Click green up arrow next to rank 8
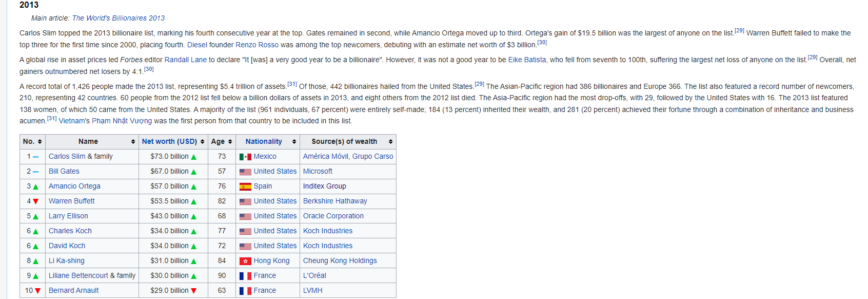 [35, 261]
